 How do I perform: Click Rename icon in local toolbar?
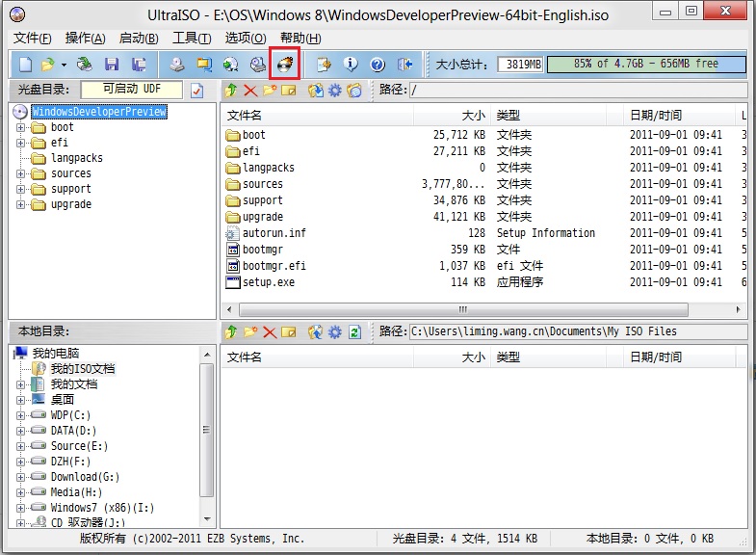[289, 331]
